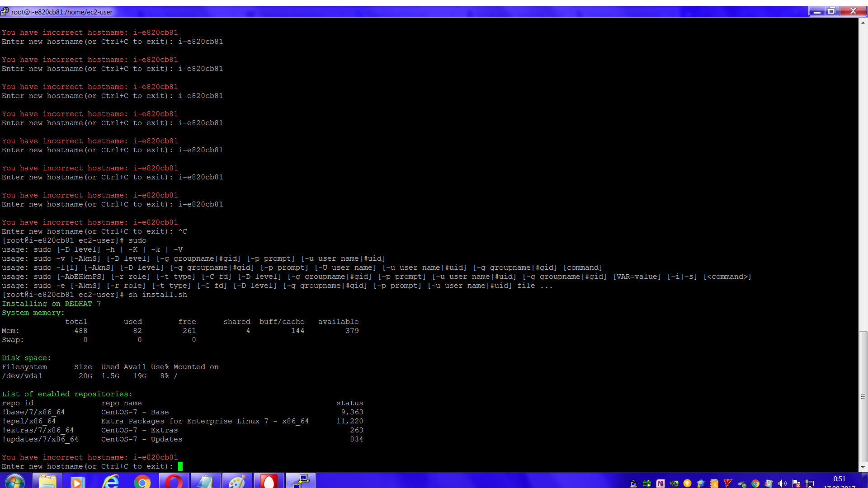Open the Windows Start menu
The width and height of the screenshot is (868, 488).
click(x=14, y=482)
